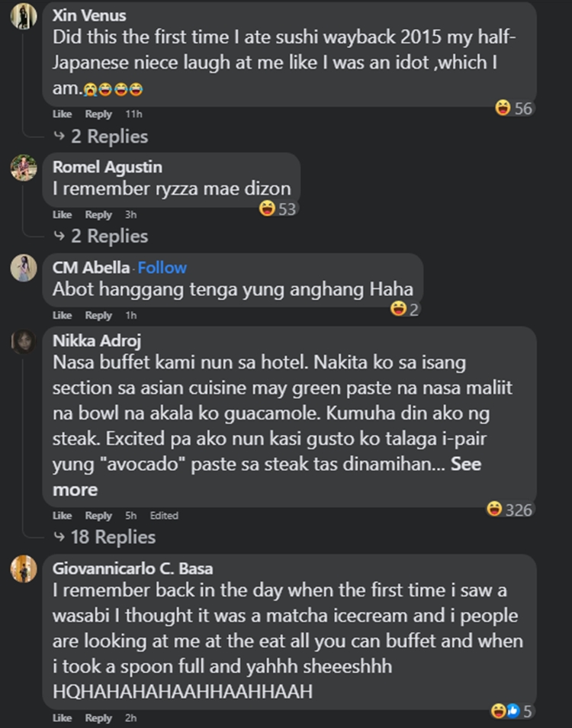This screenshot has width=572, height=728.
Task: Click Romel Agustin's avatar
Action: click(x=24, y=168)
